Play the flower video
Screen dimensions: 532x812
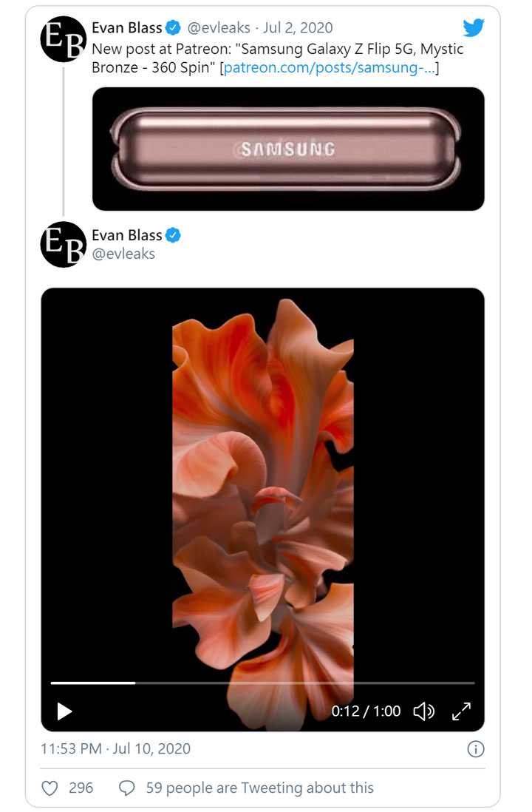(x=64, y=711)
